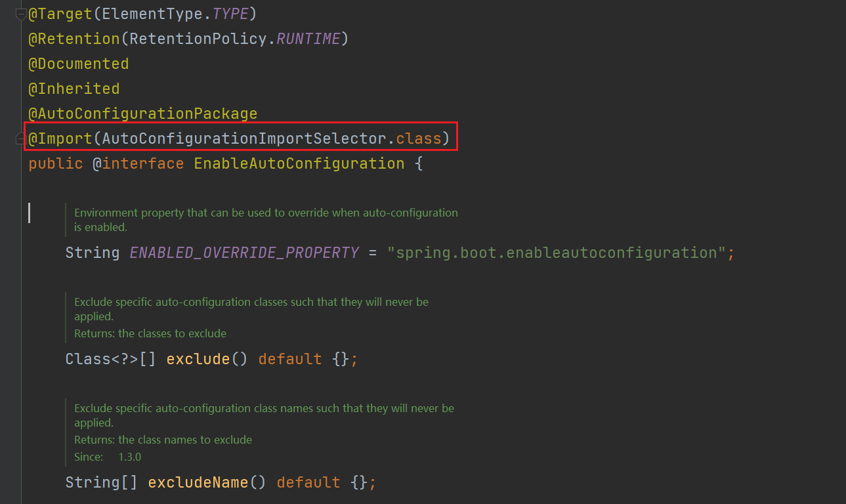The height and width of the screenshot is (504, 846).
Task: Click the ENABLED_OVERRIDE_PROPERTY constant name
Action: point(244,253)
